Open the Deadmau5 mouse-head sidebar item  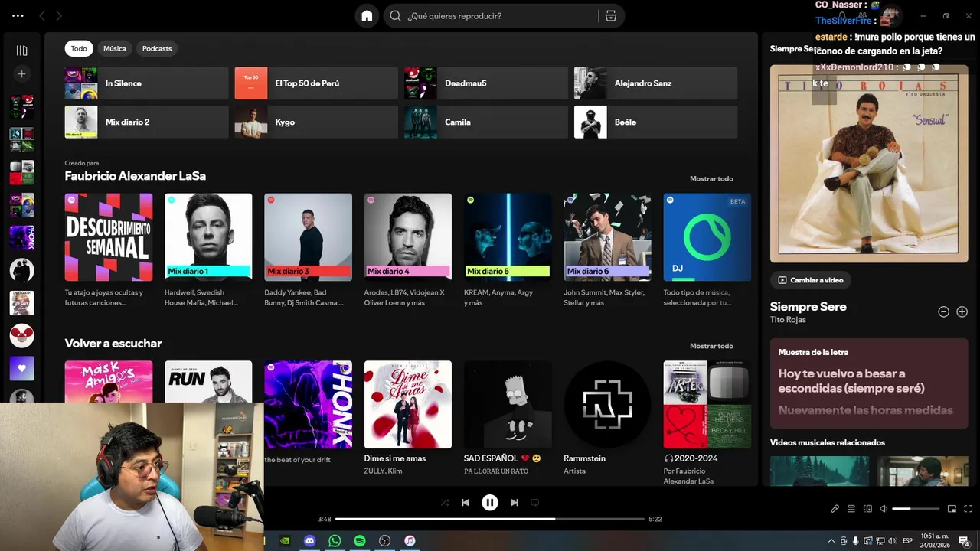(21, 335)
